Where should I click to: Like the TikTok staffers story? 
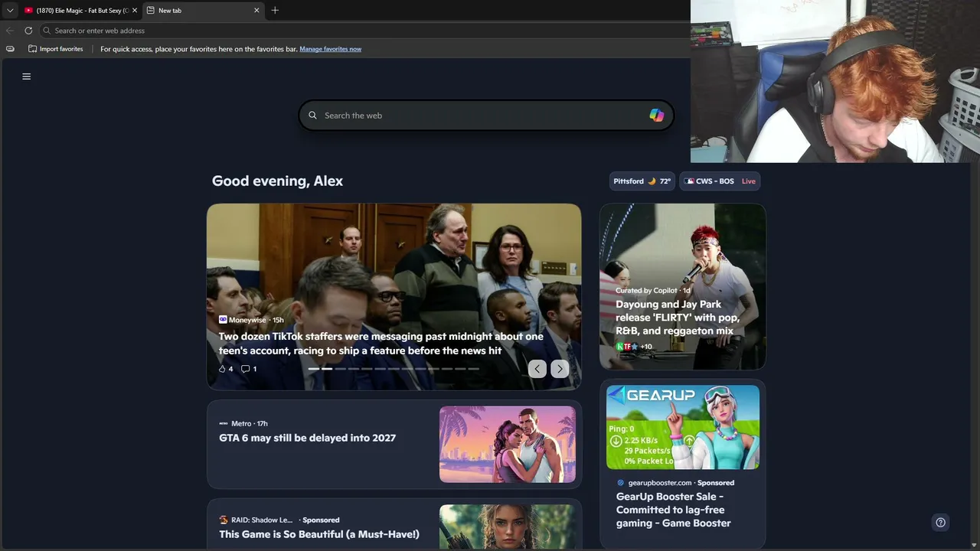point(226,369)
